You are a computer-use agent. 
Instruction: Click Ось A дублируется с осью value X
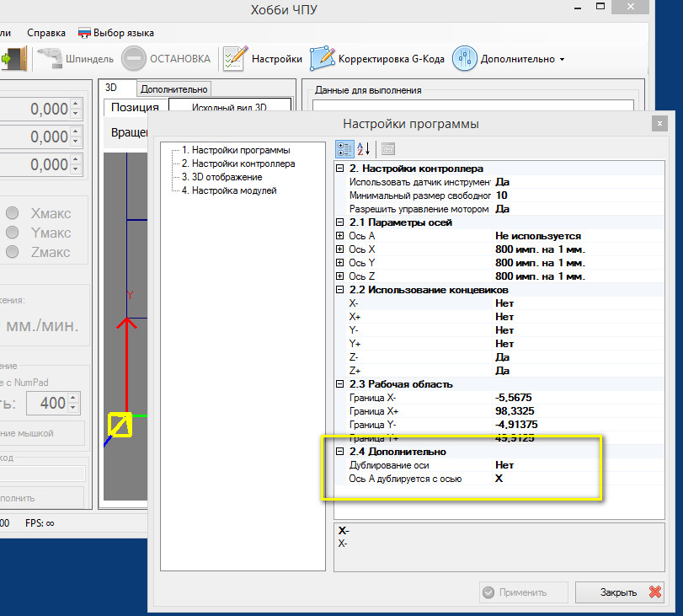coord(579,479)
